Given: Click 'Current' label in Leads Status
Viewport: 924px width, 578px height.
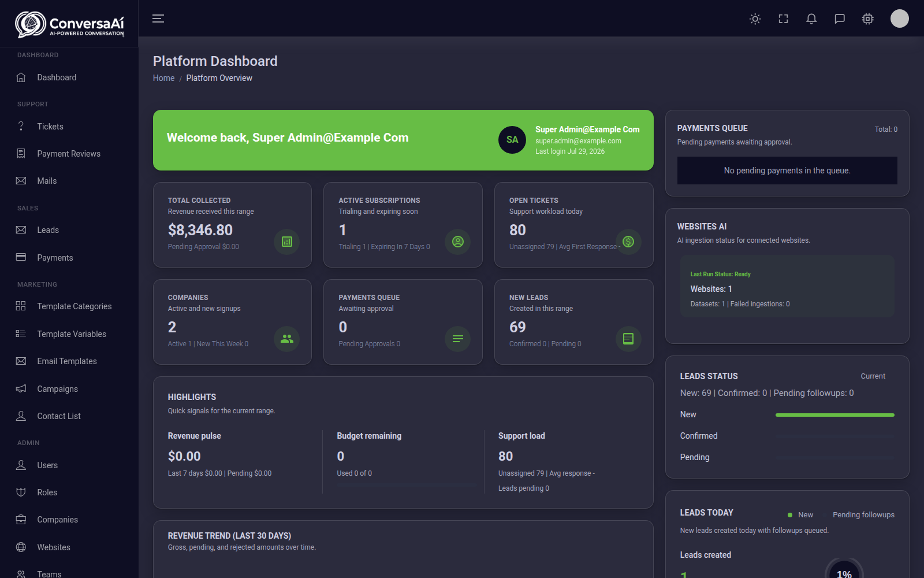Looking at the screenshot, I should [873, 376].
